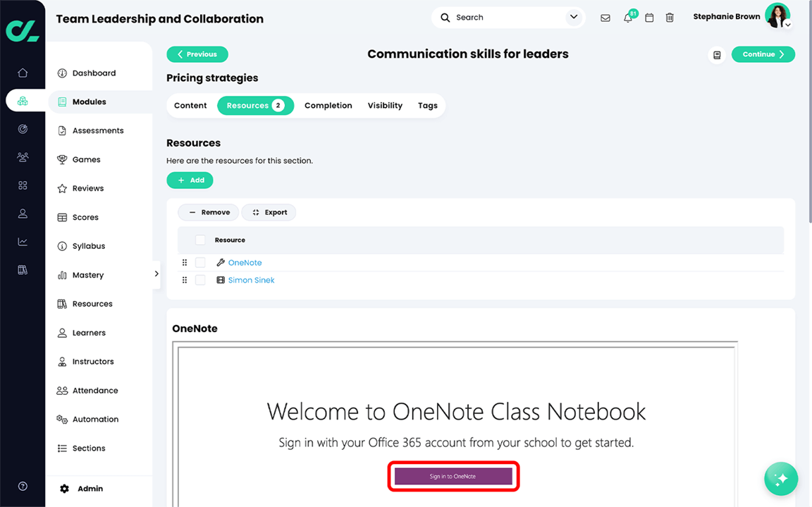The image size is (812, 507).
Task: Open the goals target rail icon
Action: [23, 129]
